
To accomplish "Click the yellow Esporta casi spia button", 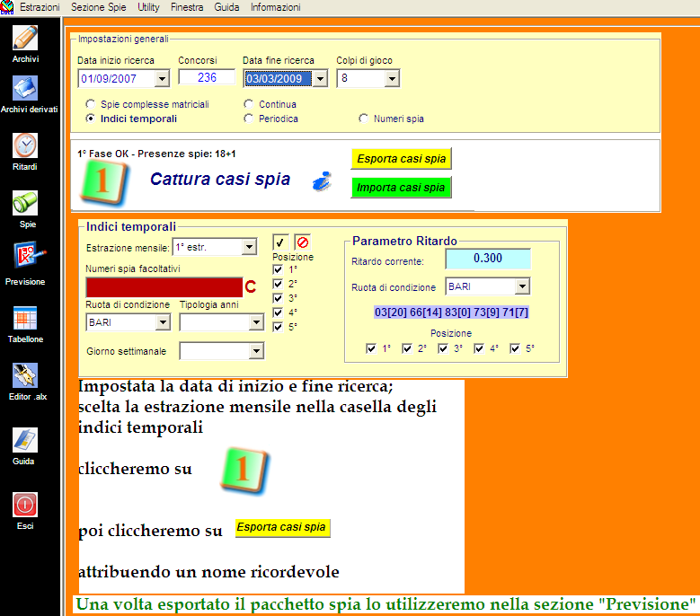I will click(x=402, y=159).
